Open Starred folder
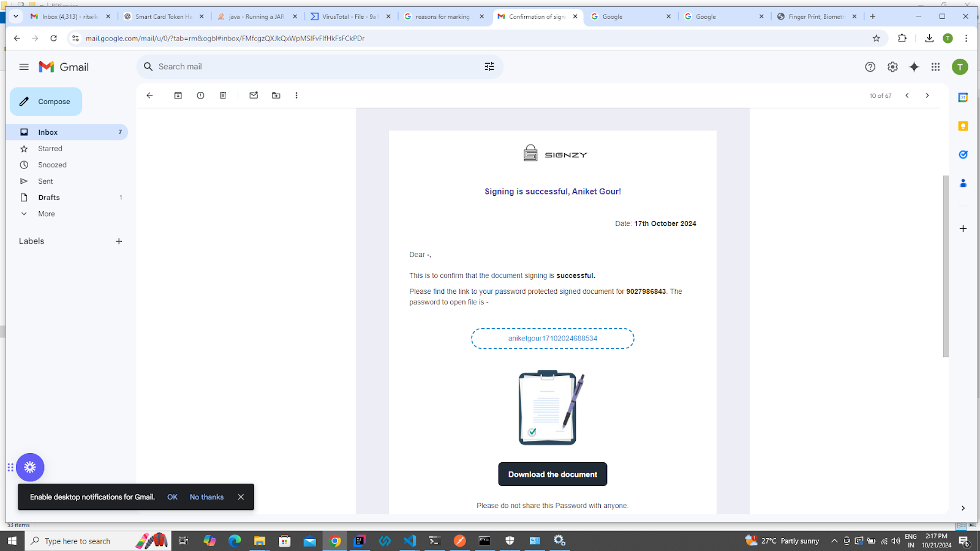Screen dimensions: 980x551 point(67,149)
